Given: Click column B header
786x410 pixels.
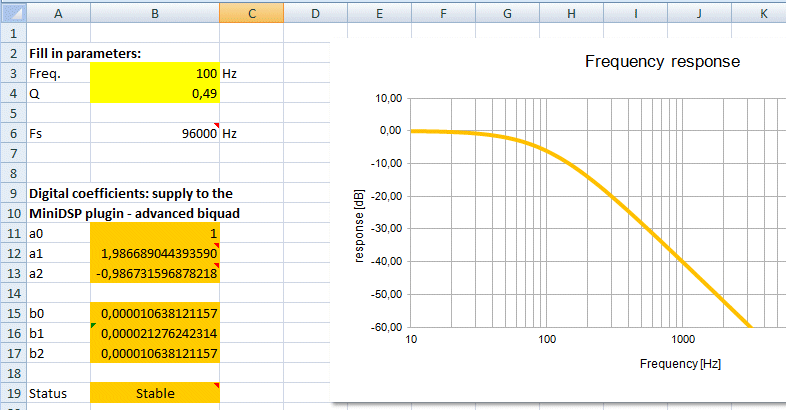Looking at the screenshot, I should coord(154,12).
